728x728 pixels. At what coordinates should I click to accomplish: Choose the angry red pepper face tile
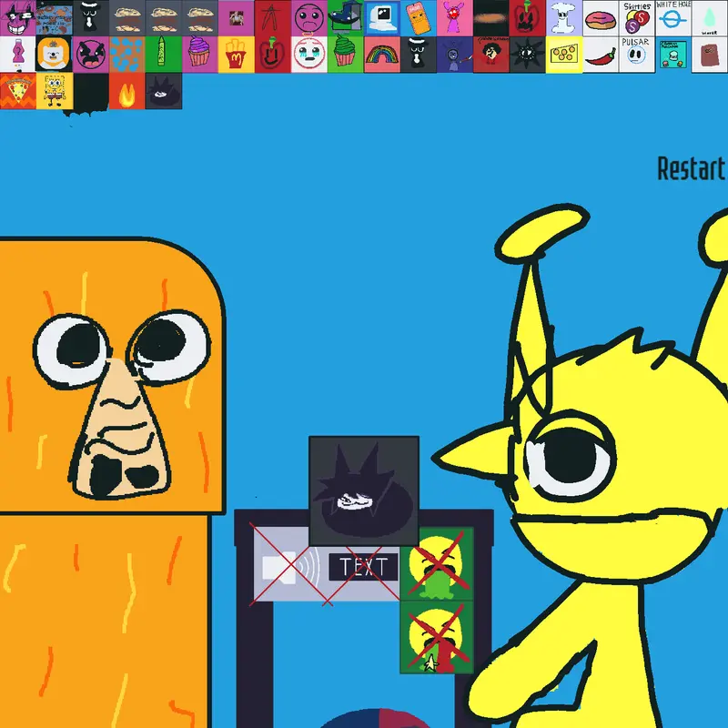pos(528,17)
